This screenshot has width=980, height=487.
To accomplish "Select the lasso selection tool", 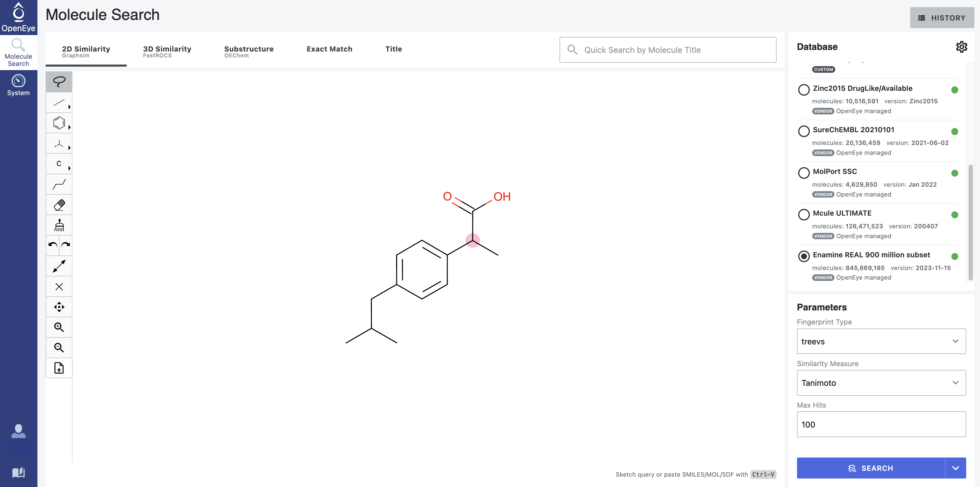I will pyautogui.click(x=59, y=82).
